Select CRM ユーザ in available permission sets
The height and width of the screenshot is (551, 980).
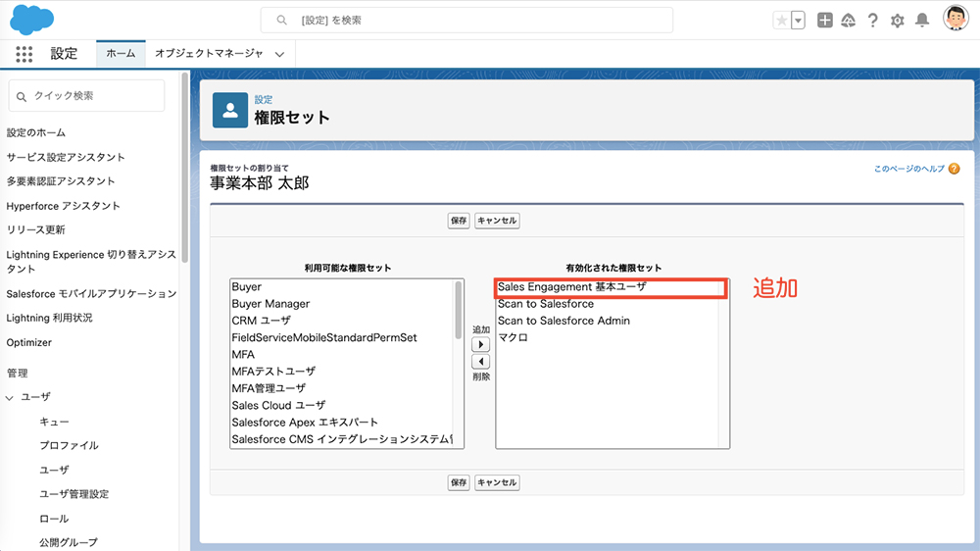(262, 321)
